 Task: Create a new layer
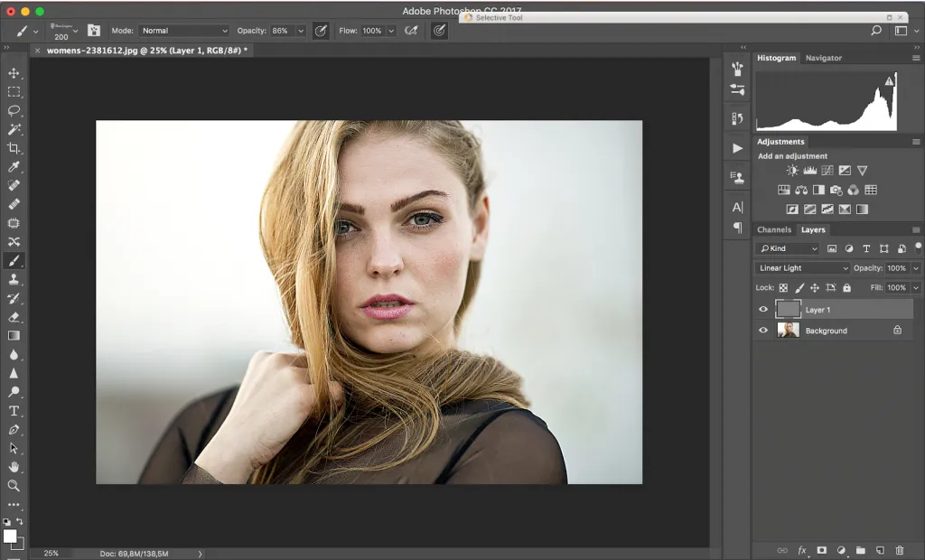[880, 550]
